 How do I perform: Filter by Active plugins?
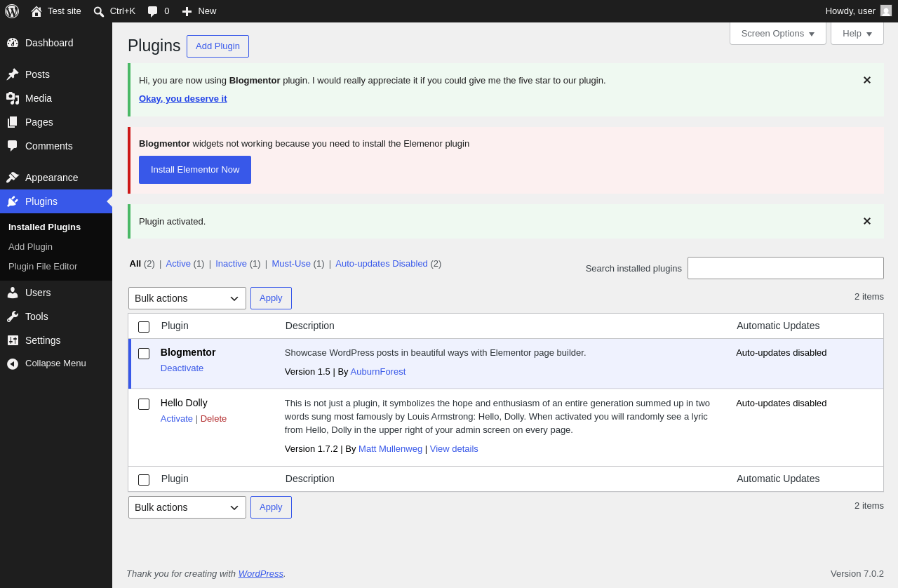click(178, 264)
